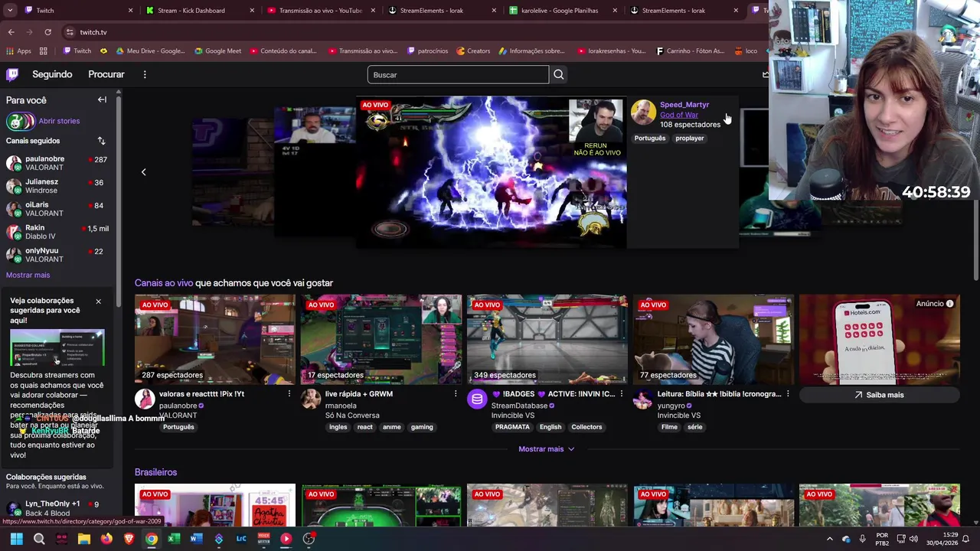Open Apps bookmark shortcut

(x=18, y=51)
